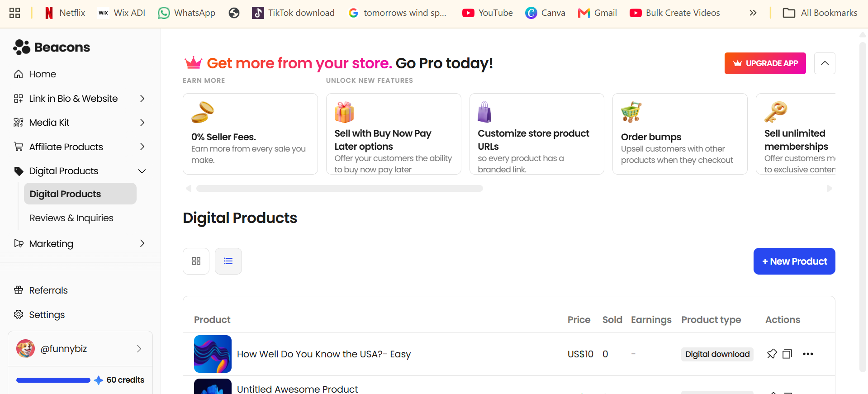Click the Beacons logo

[x=52, y=47]
